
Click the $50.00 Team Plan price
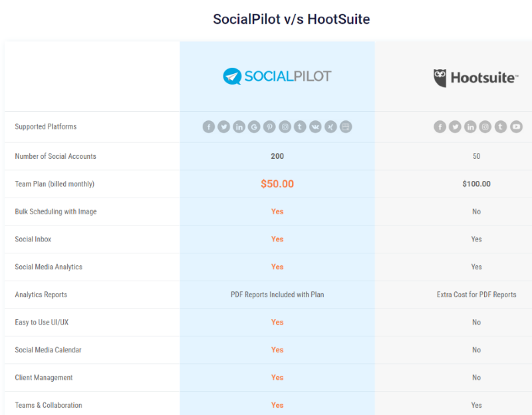[x=277, y=184]
